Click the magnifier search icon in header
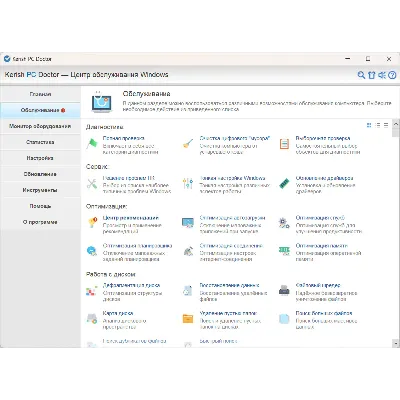The image size is (400, 400). point(361,75)
